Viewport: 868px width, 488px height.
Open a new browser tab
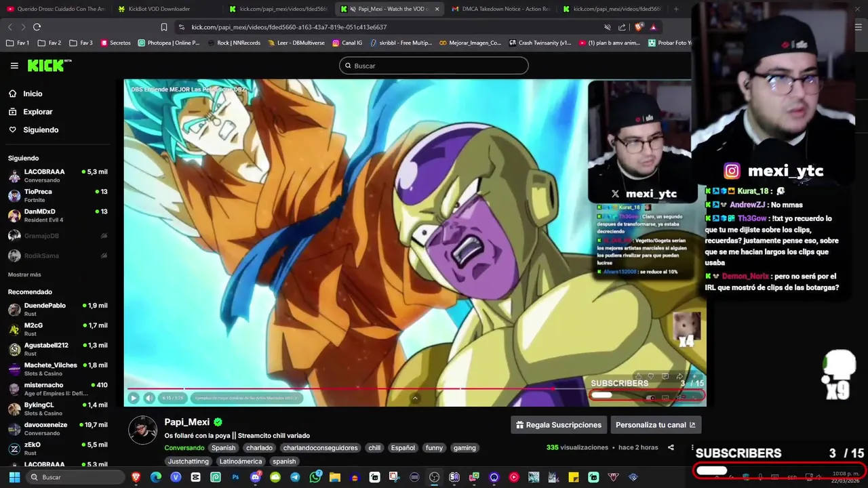[676, 9]
